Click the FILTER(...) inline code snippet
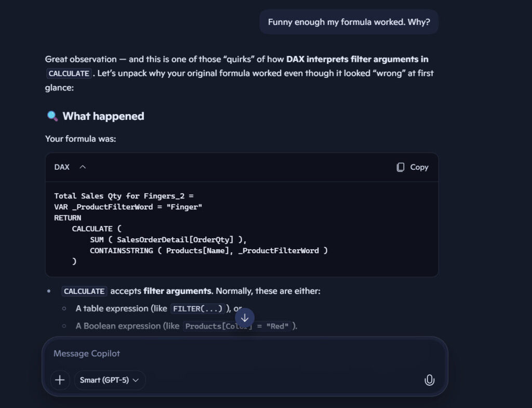 click(197, 309)
